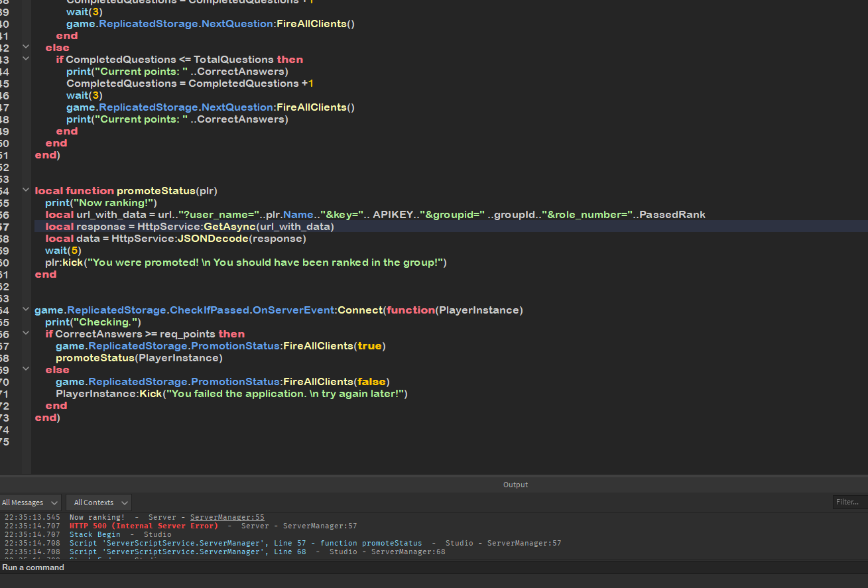Select the HTTP 500 Internal Server Error message

pyautogui.click(x=143, y=526)
